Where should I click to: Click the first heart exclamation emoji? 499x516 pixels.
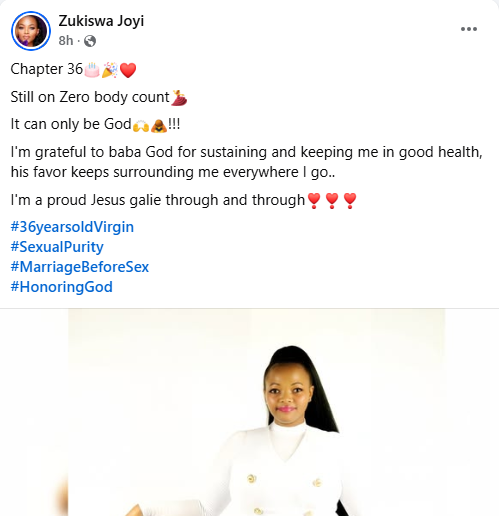coord(314,201)
